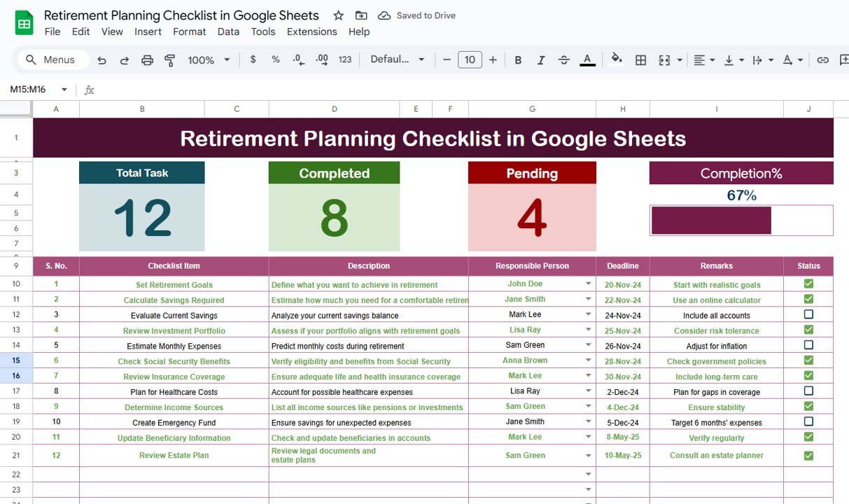849x504 pixels.
Task: Print the spreadsheet
Action: pos(147,60)
